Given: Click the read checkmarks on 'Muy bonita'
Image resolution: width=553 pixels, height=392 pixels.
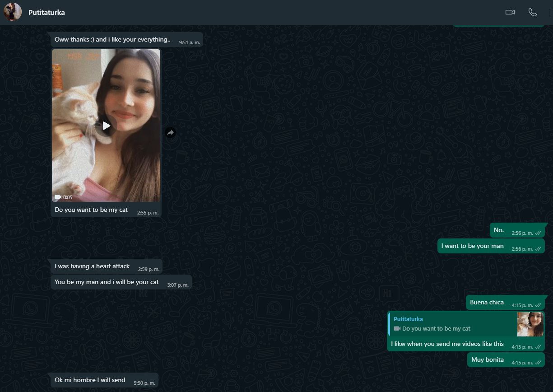Looking at the screenshot, I should 538,363.
